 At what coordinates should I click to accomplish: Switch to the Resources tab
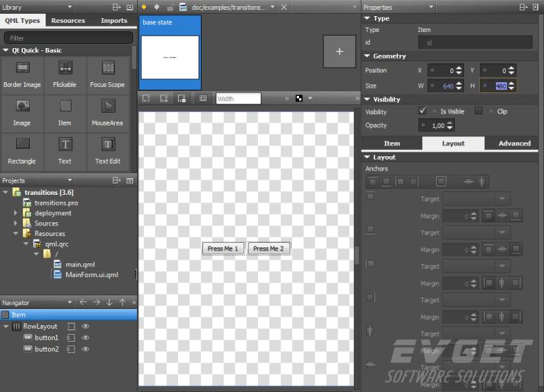point(68,21)
